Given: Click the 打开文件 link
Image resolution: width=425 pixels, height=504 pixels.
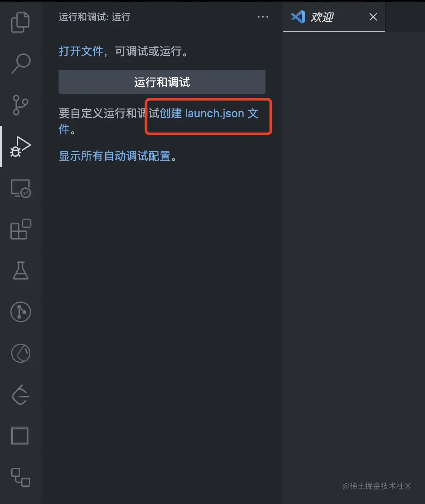Looking at the screenshot, I should [x=81, y=51].
